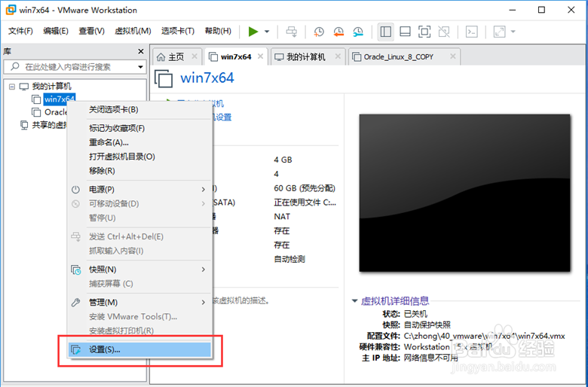Switch to the Oracle_Linux_8_COPY tab
The image size is (588, 387).
[398, 57]
